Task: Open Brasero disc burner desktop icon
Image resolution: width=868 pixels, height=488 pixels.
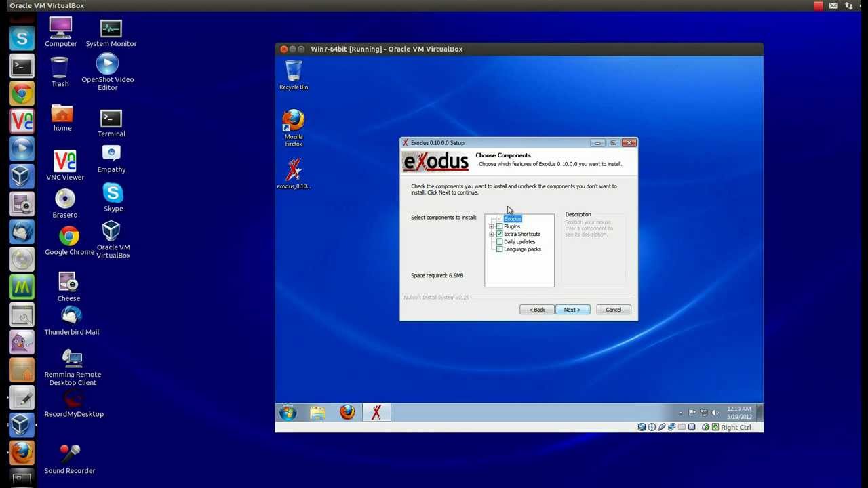Action: pos(65,203)
